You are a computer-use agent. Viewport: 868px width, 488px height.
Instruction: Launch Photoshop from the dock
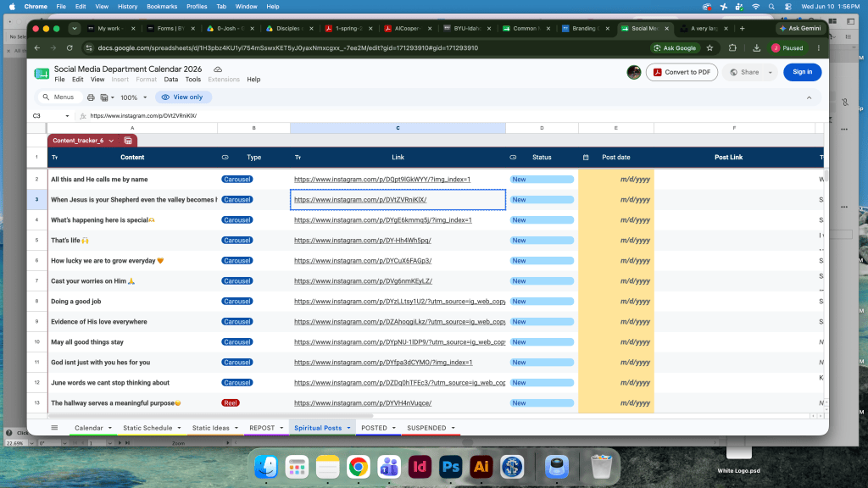click(450, 467)
